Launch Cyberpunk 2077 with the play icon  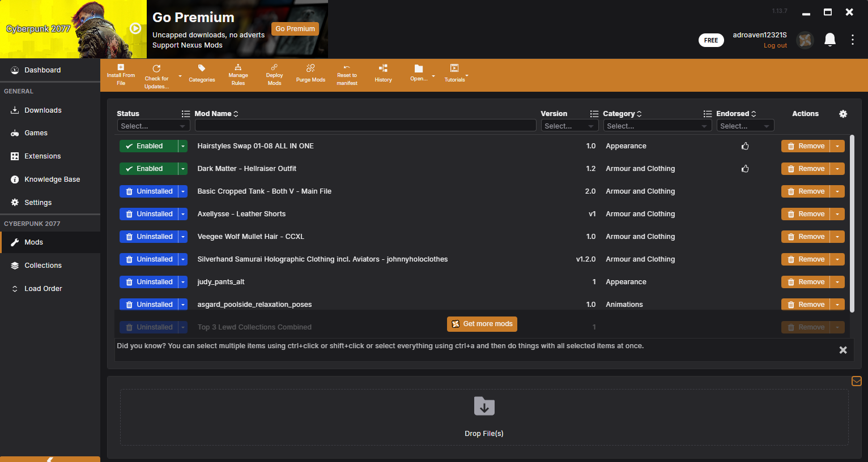135,28
